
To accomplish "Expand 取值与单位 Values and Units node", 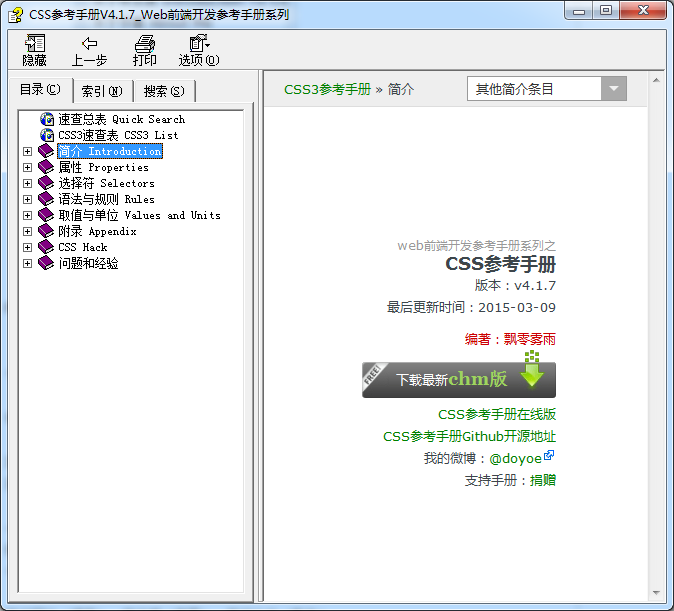I will pos(28,215).
